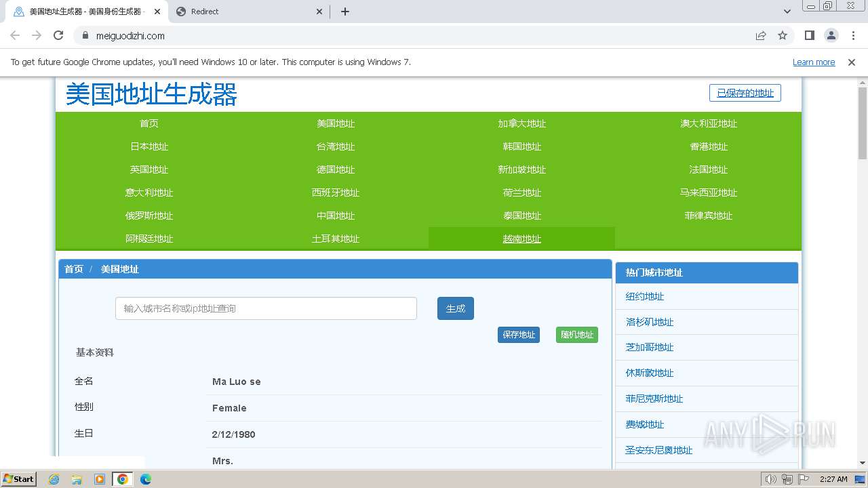Open the Chrome three-dot menu

(853, 36)
